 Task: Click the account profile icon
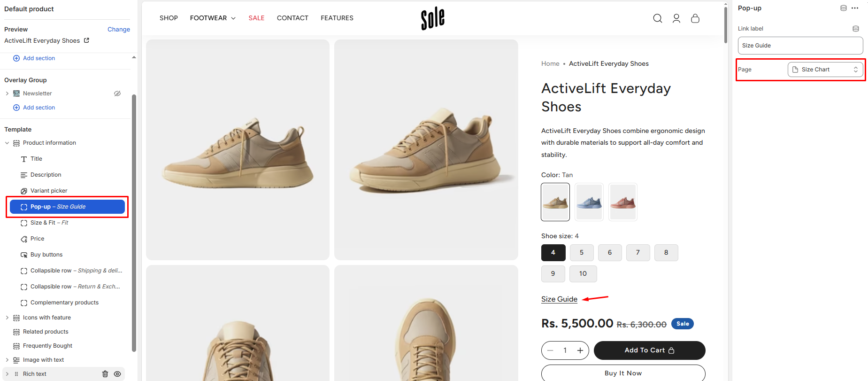[676, 18]
